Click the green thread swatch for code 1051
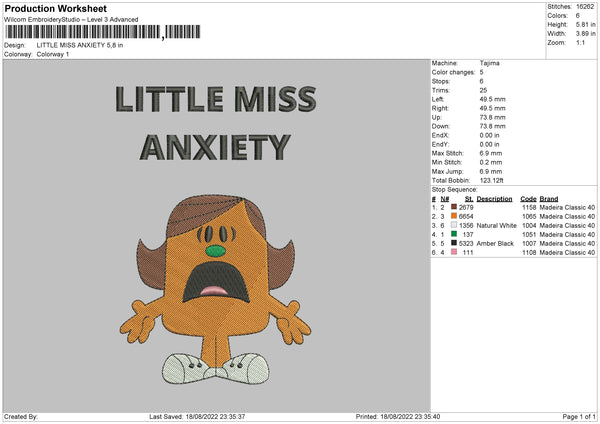600x424 pixels. (x=454, y=234)
